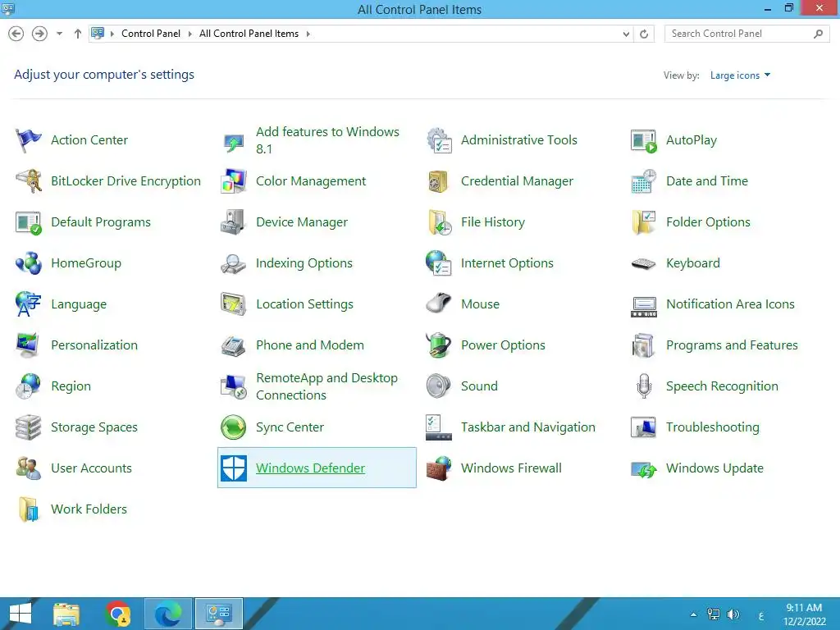The width and height of the screenshot is (840, 630).
Task: Click the Control Panel taskbar button
Action: click(x=218, y=614)
